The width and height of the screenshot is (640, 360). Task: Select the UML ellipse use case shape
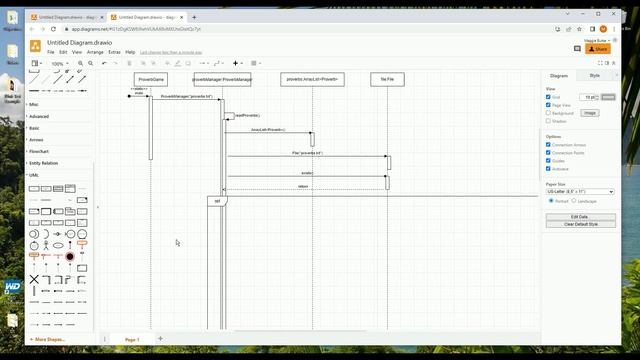58,246
